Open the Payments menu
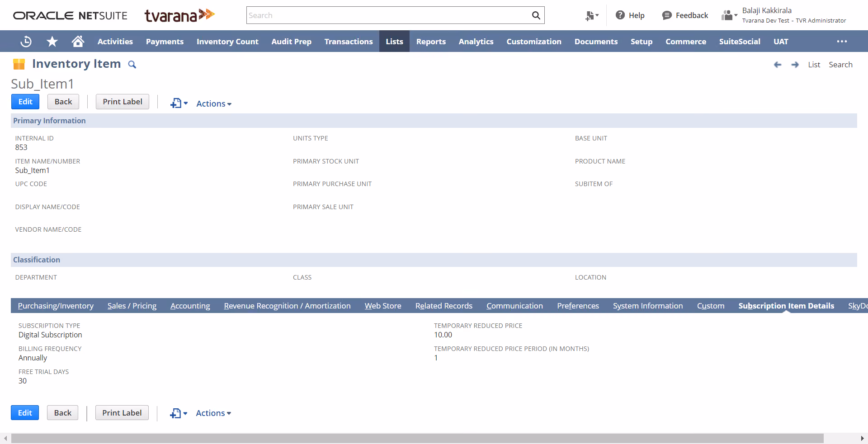 tap(165, 42)
